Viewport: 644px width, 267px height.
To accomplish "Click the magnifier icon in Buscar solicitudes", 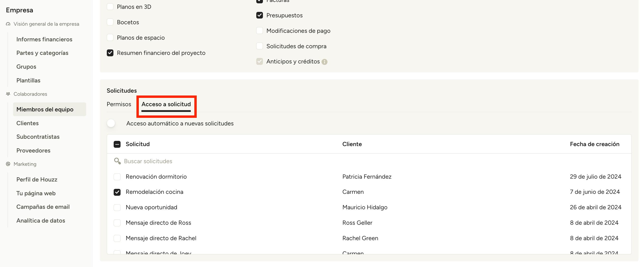I will tap(117, 161).
